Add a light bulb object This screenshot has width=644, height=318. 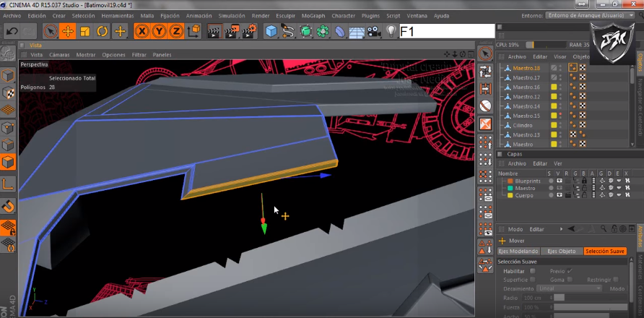tap(391, 31)
